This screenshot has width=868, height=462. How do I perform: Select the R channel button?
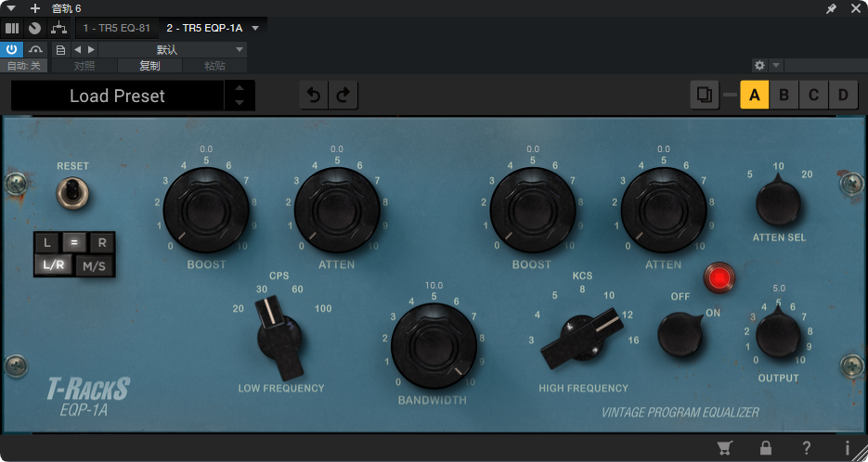pyautogui.click(x=102, y=242)
